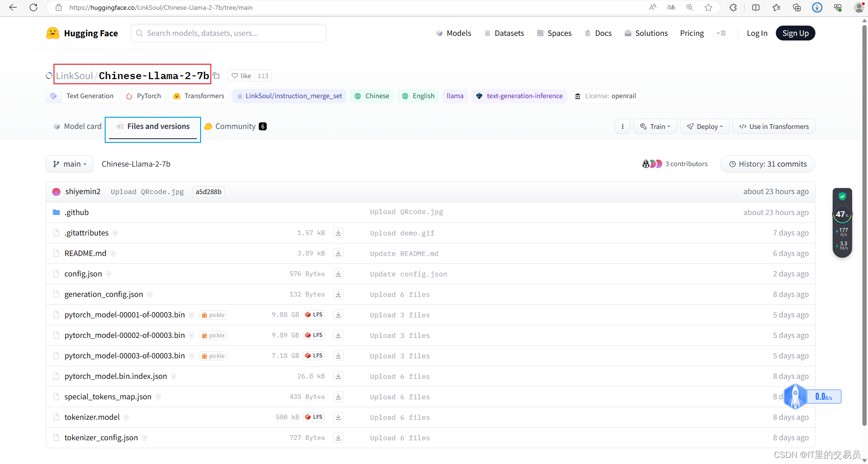The height and width of the screenshot is (464, 868).
Task: Click text-generation-inference tag
Action: point(519,96)
